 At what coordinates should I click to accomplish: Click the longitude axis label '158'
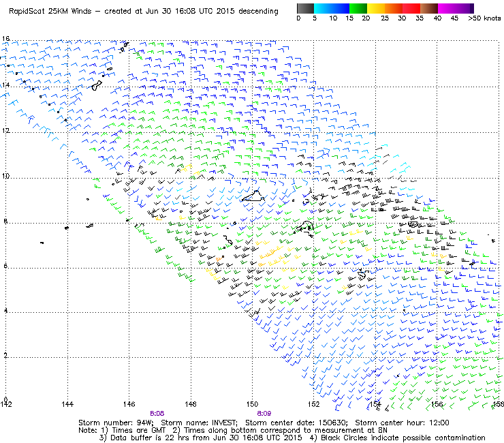click(498, 404)
